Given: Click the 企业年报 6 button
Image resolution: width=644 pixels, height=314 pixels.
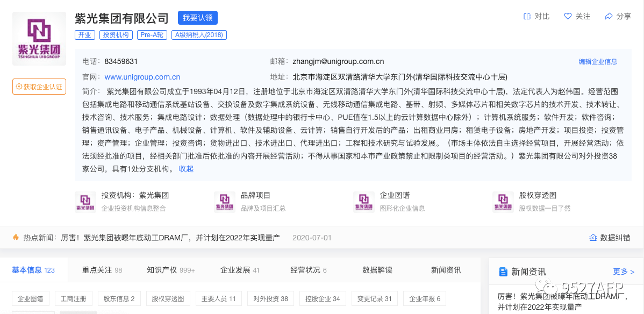Looking at the screenshot, I should 425,299.
